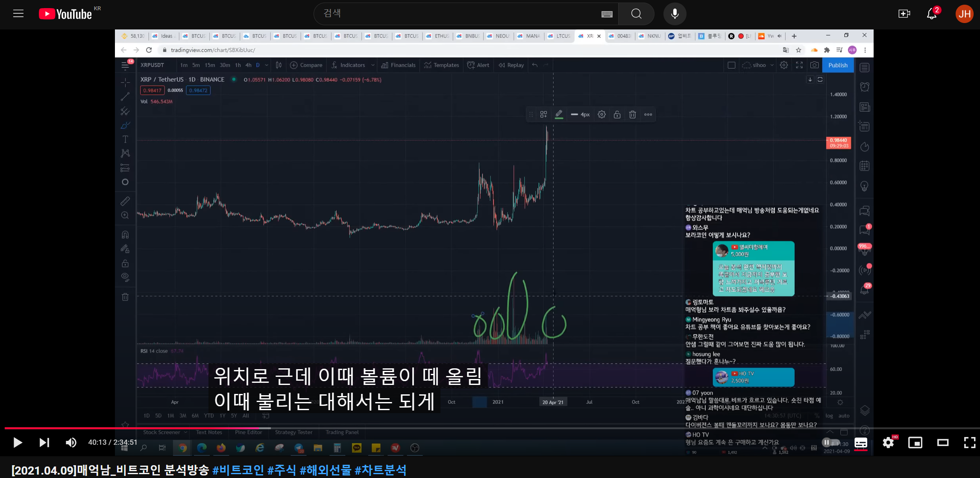This screenshot has width=980, height=478.
Task: Switch to the Ideas browser tab
Action: coord(164,36)
